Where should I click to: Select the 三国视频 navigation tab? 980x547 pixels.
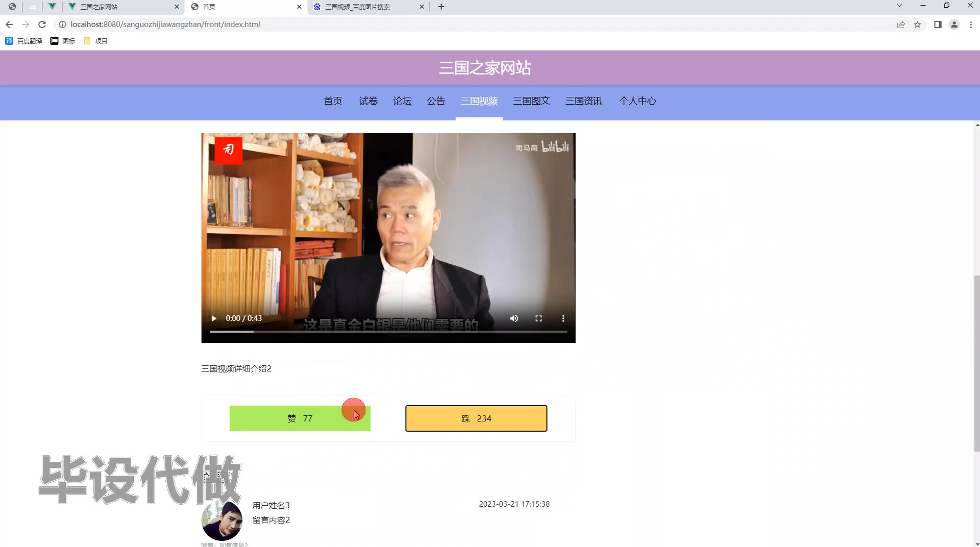tap(479, 101)
